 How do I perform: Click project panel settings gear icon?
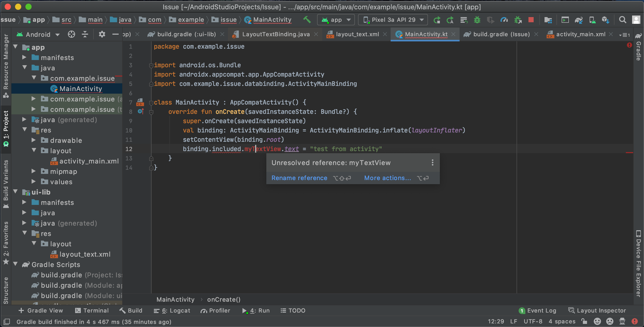[x=102, y=34]
